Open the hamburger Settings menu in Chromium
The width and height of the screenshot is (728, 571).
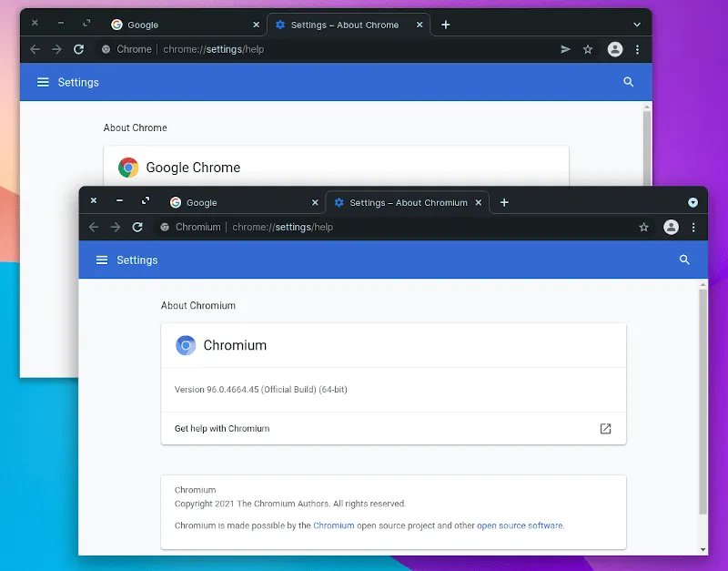coord(101,260)
